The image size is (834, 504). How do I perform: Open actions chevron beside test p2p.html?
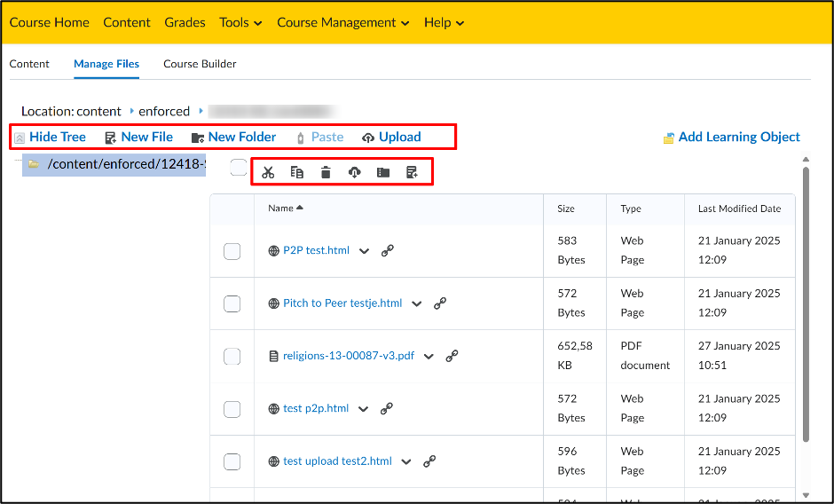pos(363,409)
